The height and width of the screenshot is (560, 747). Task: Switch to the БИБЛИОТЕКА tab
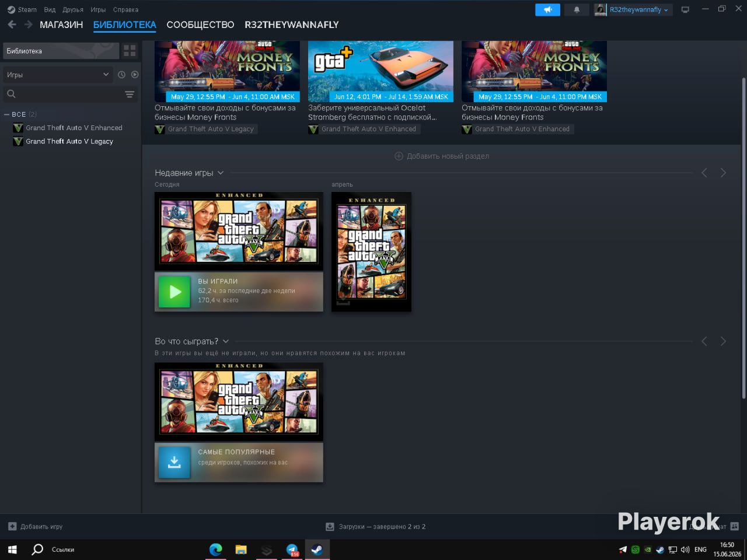125,24
